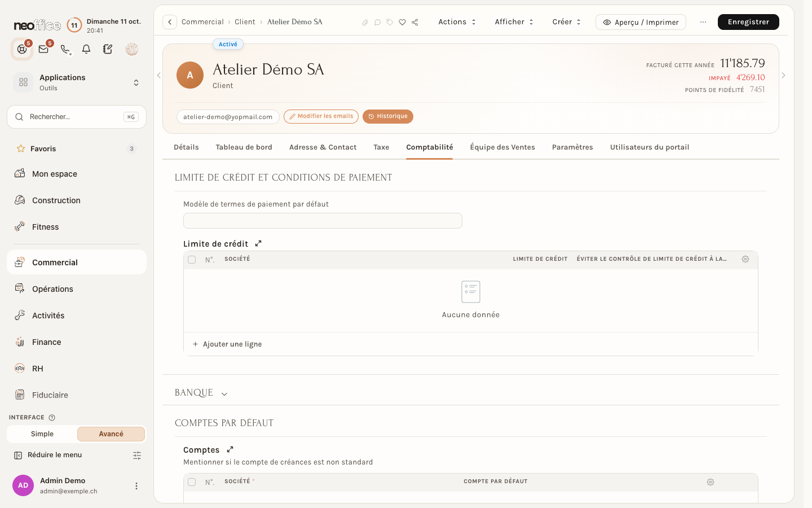Click Modifier les emails
This screenshot has width=812, height=508.
tap(321, 116)
